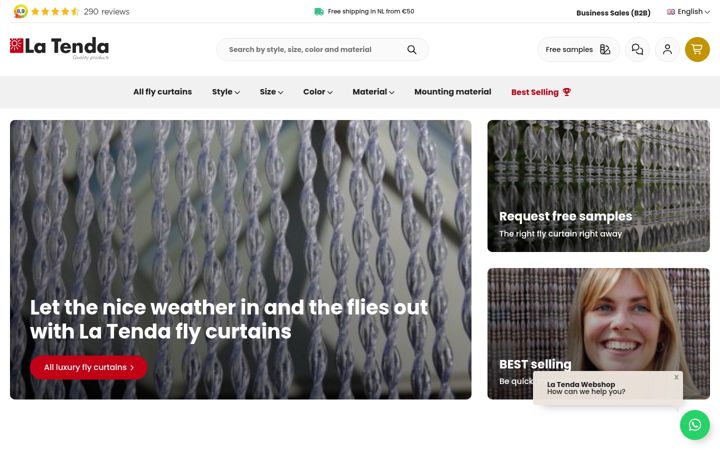Open the English language dropdown
The width and height of the screenshot is (720, 450).
[688, 11]
